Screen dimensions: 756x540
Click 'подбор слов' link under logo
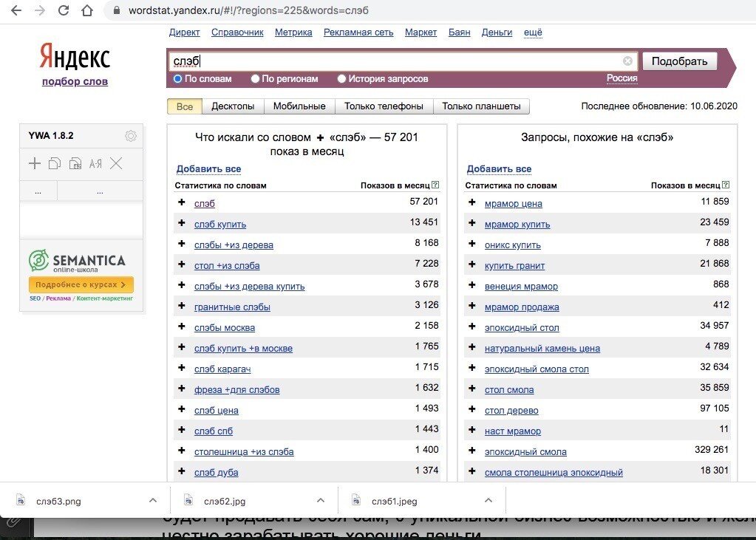pyautogui.click(x=75, y=81)
